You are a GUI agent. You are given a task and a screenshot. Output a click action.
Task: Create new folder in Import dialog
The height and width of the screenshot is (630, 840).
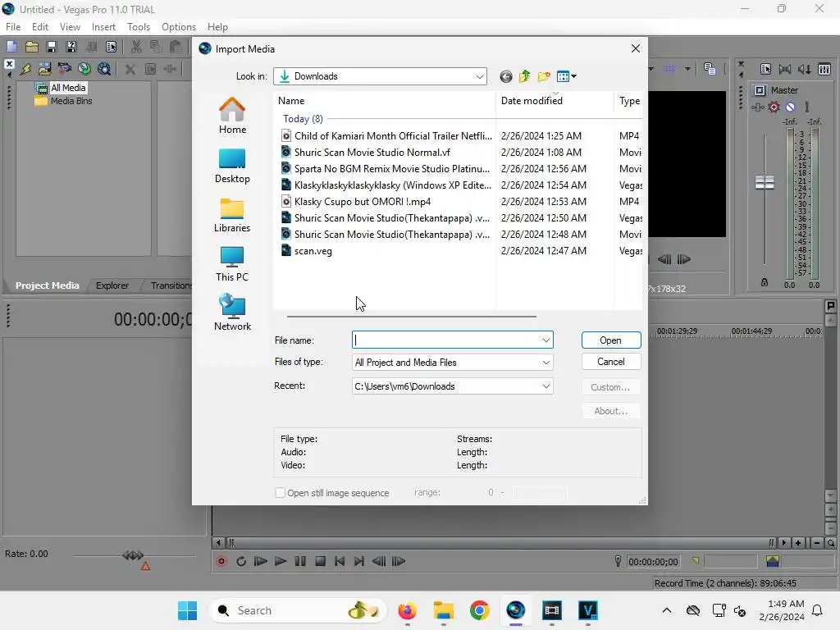click(x=544, y=76)
